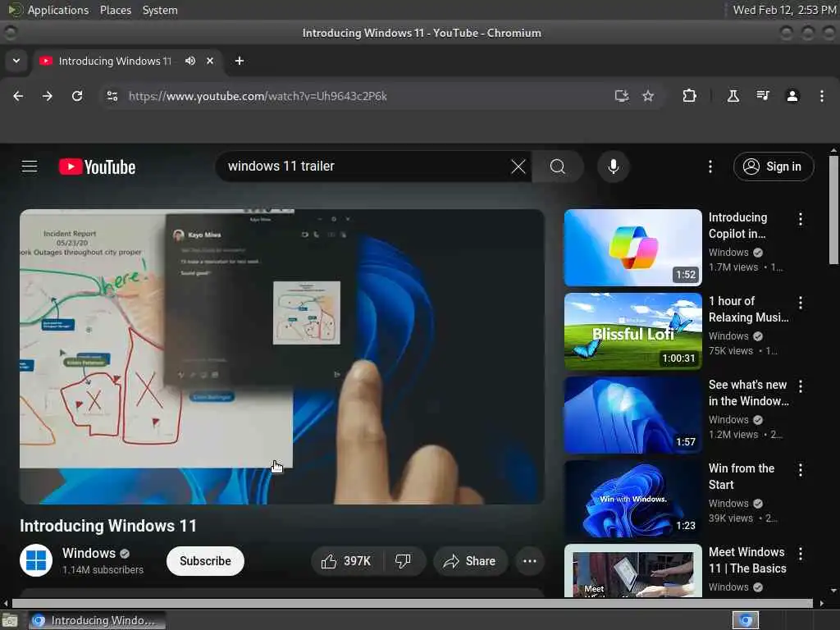Click the clock showing Wed Feb 12
Viewport: 840px width, 630px height.
click(784, 10)
